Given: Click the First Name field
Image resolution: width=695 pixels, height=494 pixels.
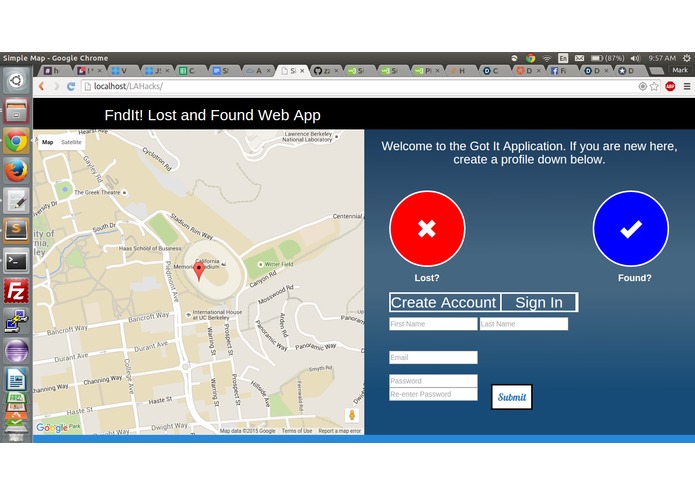Looking at the screenshot, I should point(433,324).
